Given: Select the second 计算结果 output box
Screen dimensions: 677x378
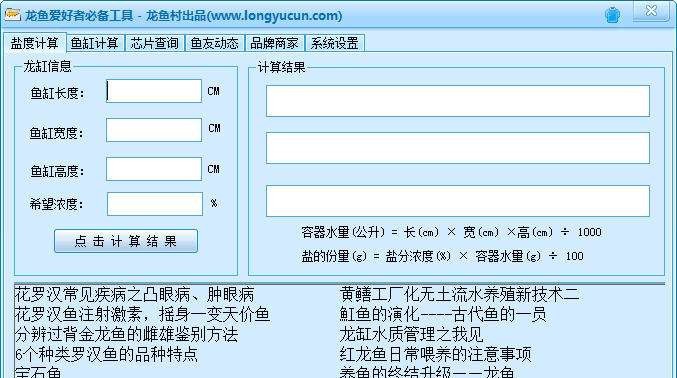Looking at the screenshot, I should (x=458, y=148).
